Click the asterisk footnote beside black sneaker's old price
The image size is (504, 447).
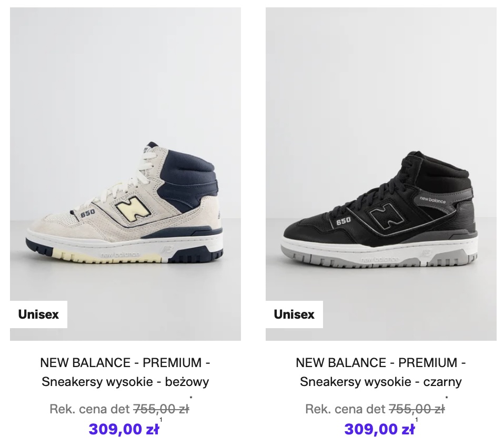[447, 399]
